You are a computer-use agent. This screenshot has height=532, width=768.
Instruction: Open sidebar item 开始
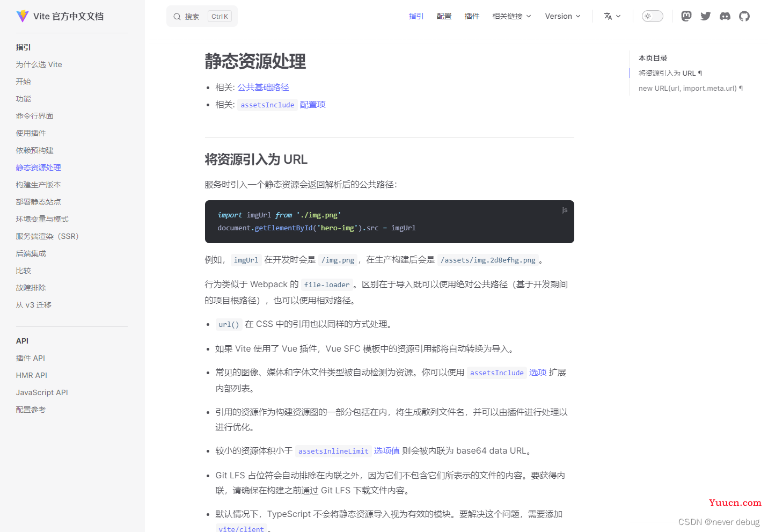click(24, 82)
